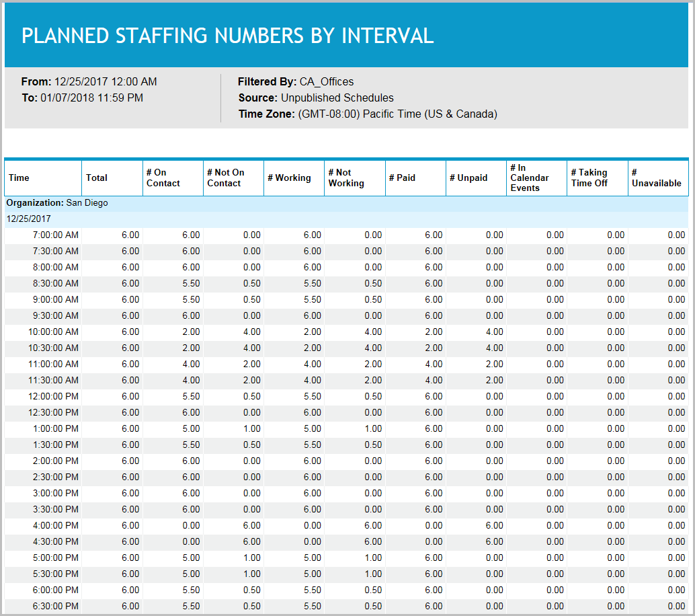The width and height of the screenshot is (695, 616).
Task: Expand the 12/25/2017 date section
Action: [x=27, y=219]
